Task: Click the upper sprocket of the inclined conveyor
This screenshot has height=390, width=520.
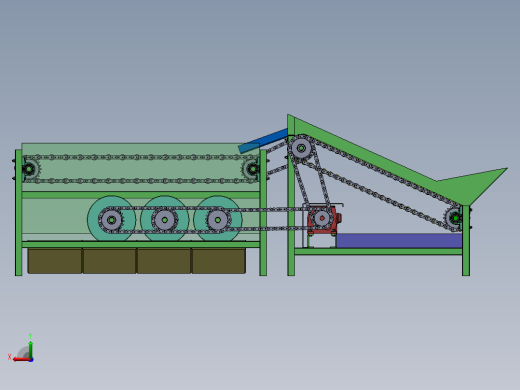Action: 301,148
